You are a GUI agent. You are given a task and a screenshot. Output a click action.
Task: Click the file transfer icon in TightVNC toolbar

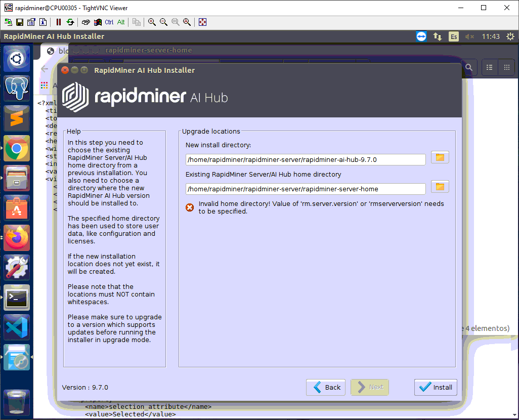137,22
